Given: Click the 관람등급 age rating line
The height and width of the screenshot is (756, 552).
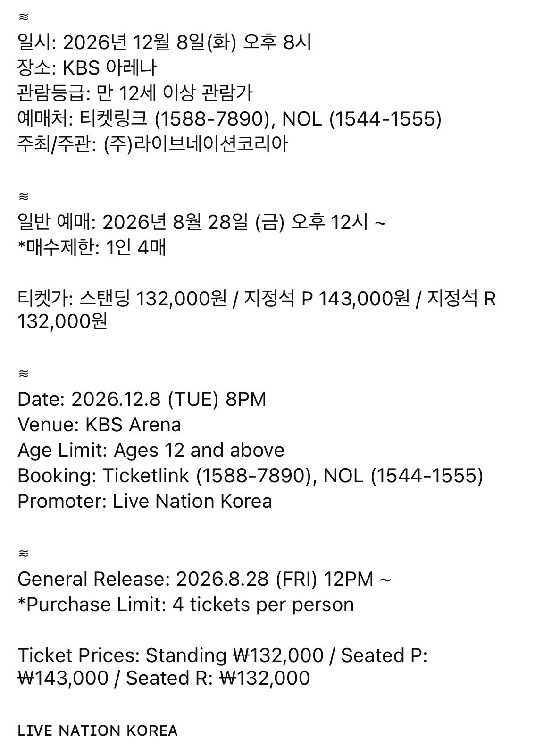Looking at the screenshot, I should (x=135, y=93).
